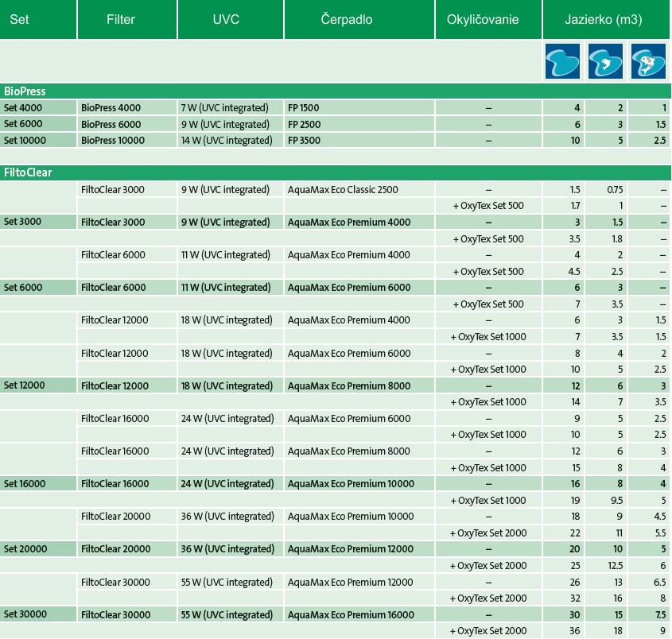Click the value 32 in the table
This screenshot has height=639, width=672.
click(x=575, y=598)
